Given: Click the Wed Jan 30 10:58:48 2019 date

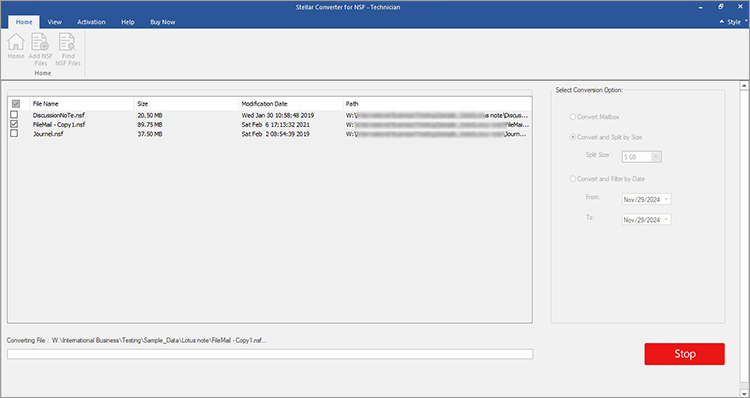Looking at the screenshot, I should click(x=277, y=115).
